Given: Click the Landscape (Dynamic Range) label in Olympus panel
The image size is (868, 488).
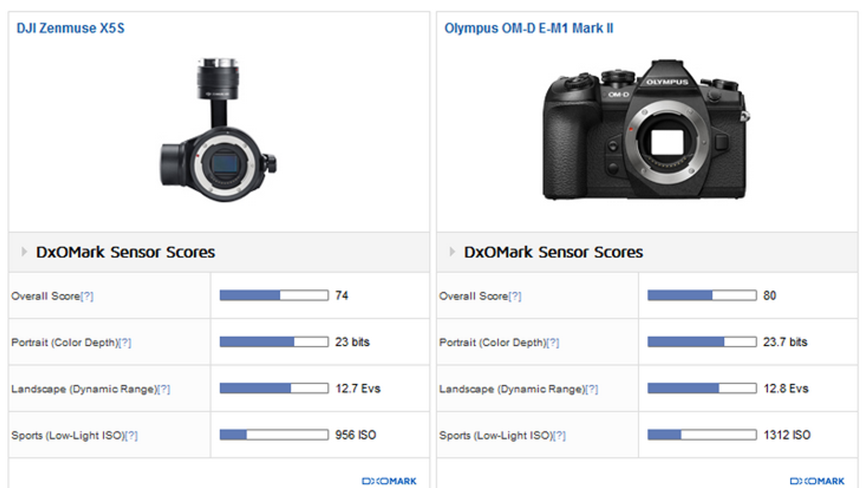Looking at the screenshot, I should coord(512,389).
